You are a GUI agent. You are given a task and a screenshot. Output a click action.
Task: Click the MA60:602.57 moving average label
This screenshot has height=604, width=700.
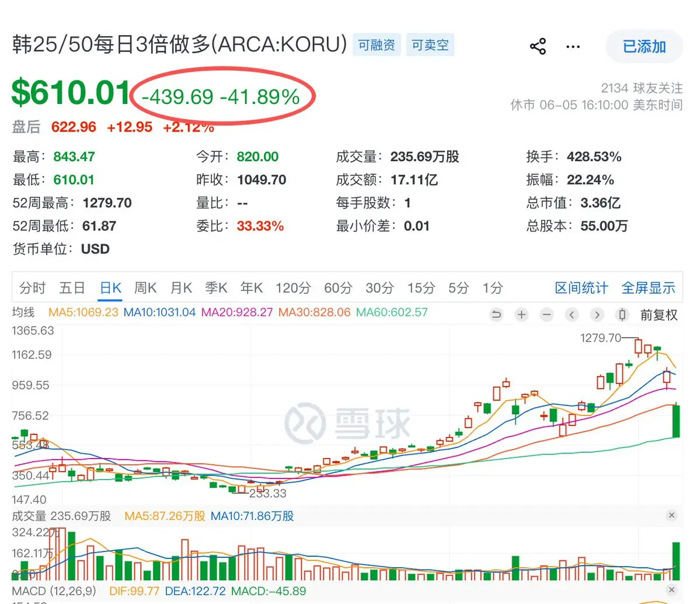point(392,313)
